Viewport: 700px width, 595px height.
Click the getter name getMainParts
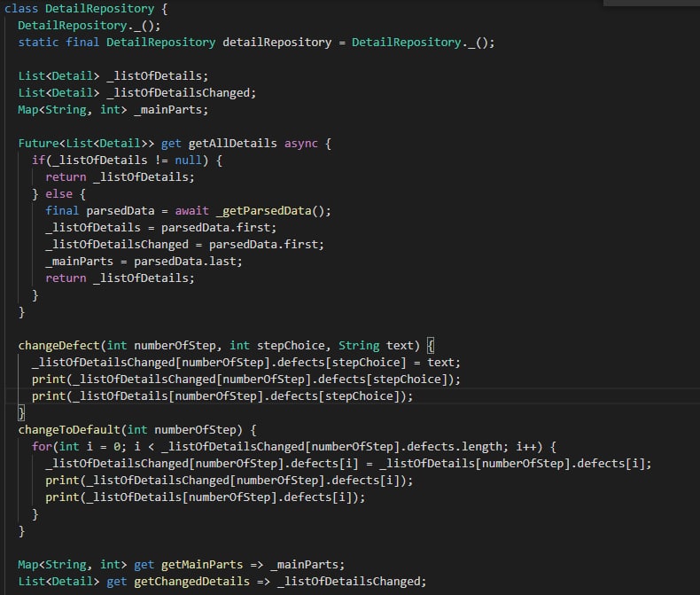pyautogui.click(x=202, y=565)
